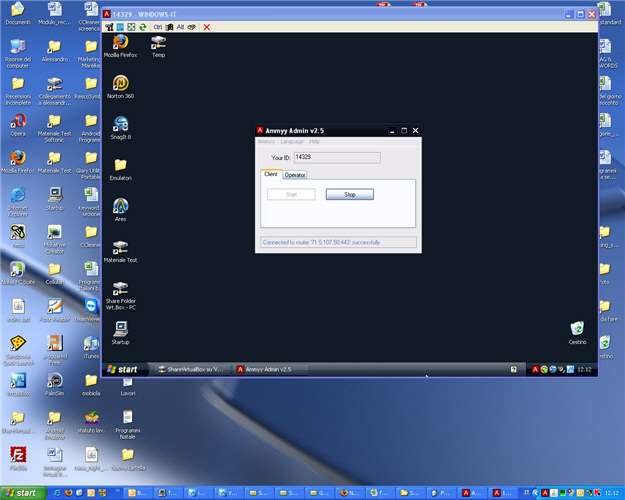The image size is (625, 500).
Task: Open the Ammyy menu
Action: [x=266, y=142]
